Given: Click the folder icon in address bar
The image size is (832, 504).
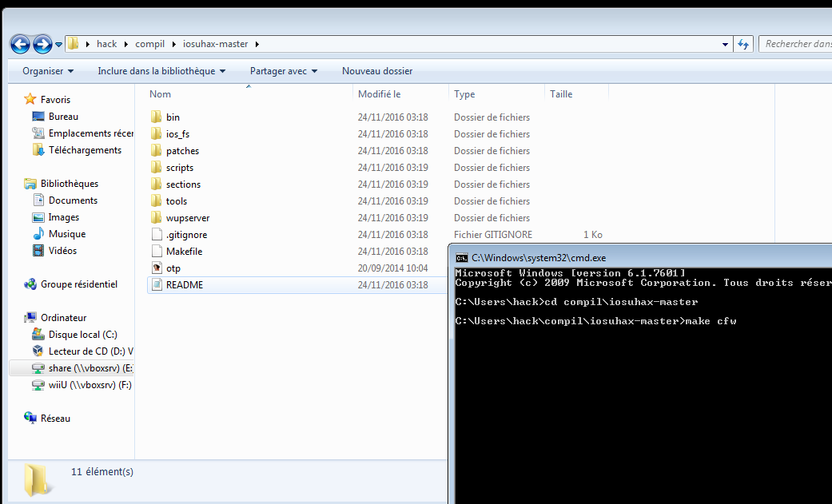Looking at the screenshot, I should [x=74, y=43].
